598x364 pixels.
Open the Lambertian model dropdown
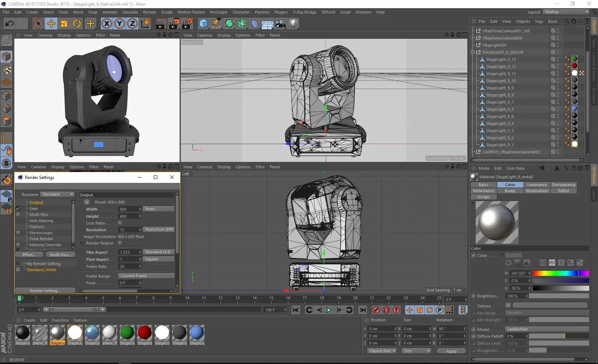(547, 329)
